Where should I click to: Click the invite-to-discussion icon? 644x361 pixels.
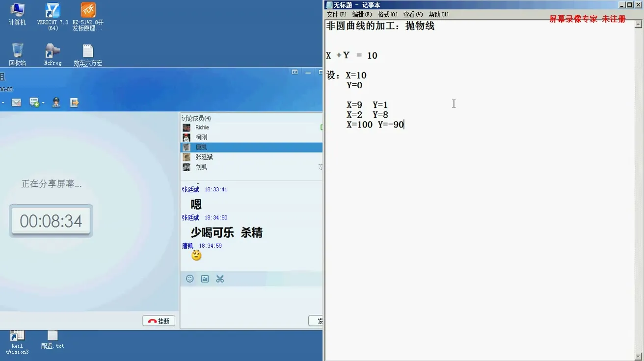point(34,103)
